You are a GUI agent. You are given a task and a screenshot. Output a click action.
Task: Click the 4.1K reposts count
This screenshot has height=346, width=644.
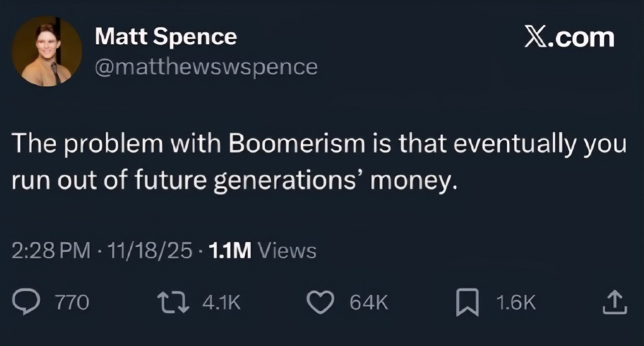click(x=221, y=302)
